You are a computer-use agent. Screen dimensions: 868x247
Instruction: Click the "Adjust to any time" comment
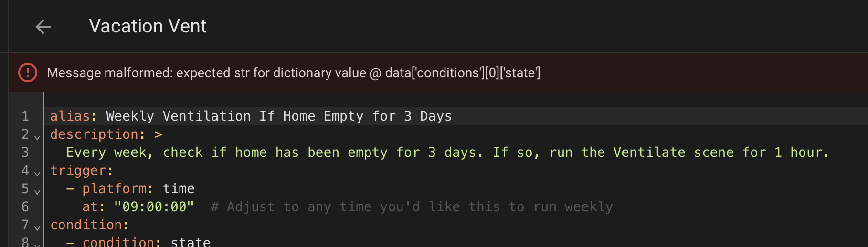[412, 207]
